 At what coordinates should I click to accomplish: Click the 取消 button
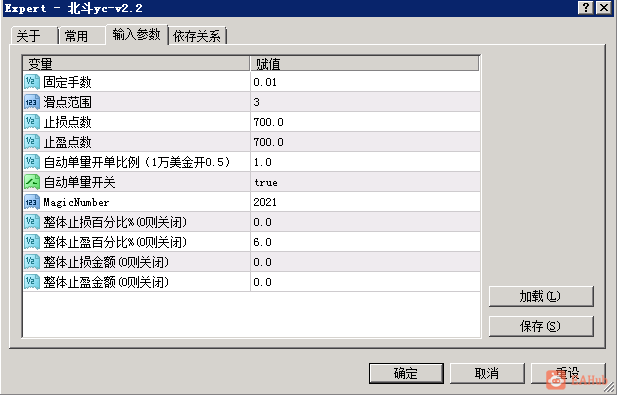tap(487, 373)
